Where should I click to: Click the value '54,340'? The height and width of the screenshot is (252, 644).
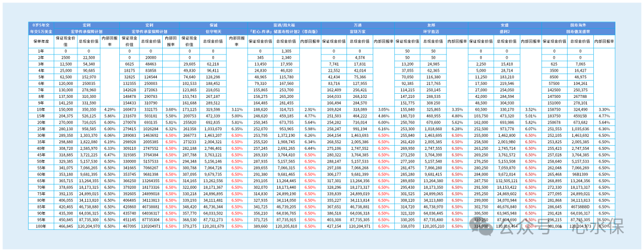[x=89, y=64]
